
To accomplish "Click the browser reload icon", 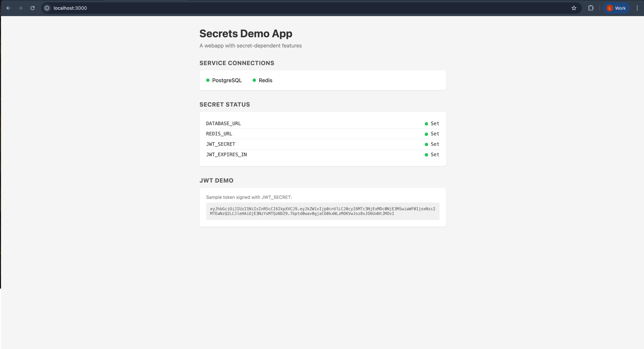I will click(33, 8).
